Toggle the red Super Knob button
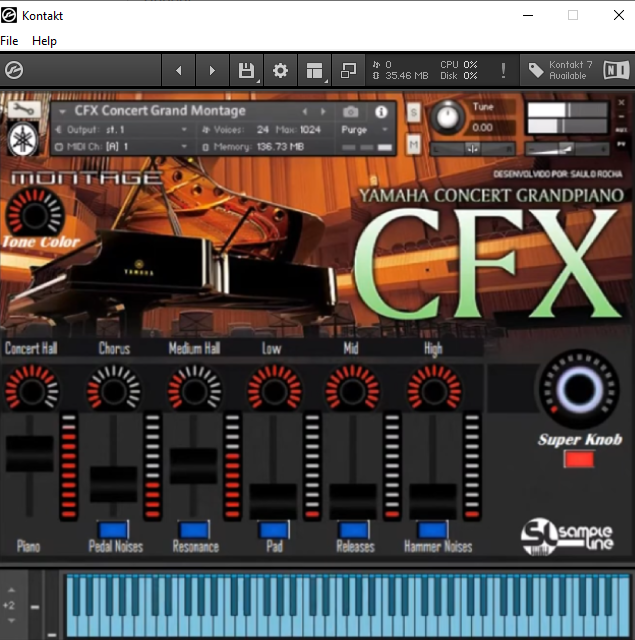Viewport: 635px width, 640px height. point(579,459)
